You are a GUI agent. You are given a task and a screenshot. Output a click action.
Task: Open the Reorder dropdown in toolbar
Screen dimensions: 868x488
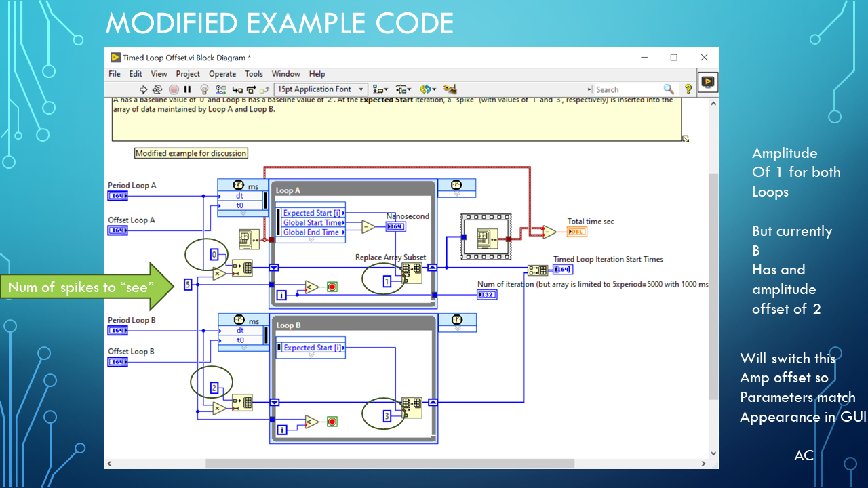tap(427, 89)
